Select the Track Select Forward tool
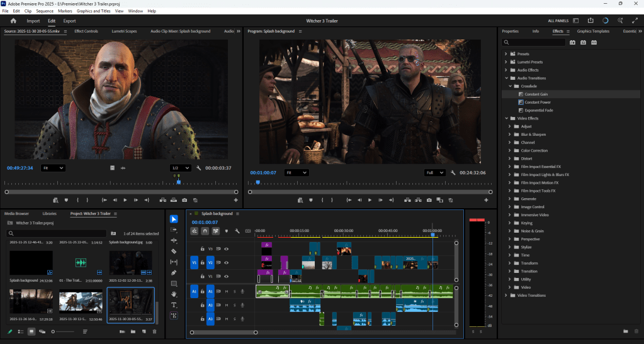 point(174,230)
